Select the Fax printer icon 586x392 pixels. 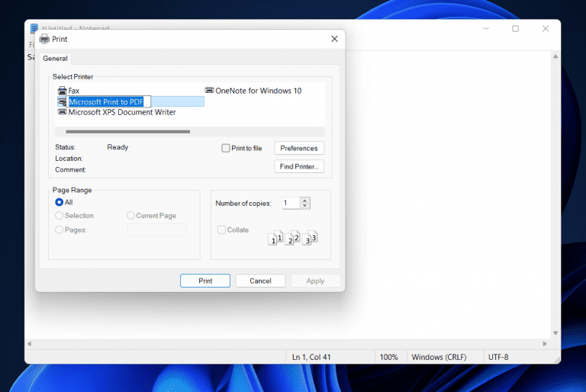tap(62, 91)
